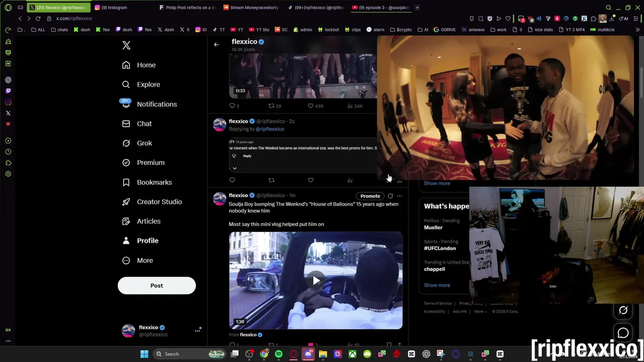Click the Grok floating button
Image resolution: width=644 pixels, height=362 pixels.
pyautogui.click(x=623, y=311)
